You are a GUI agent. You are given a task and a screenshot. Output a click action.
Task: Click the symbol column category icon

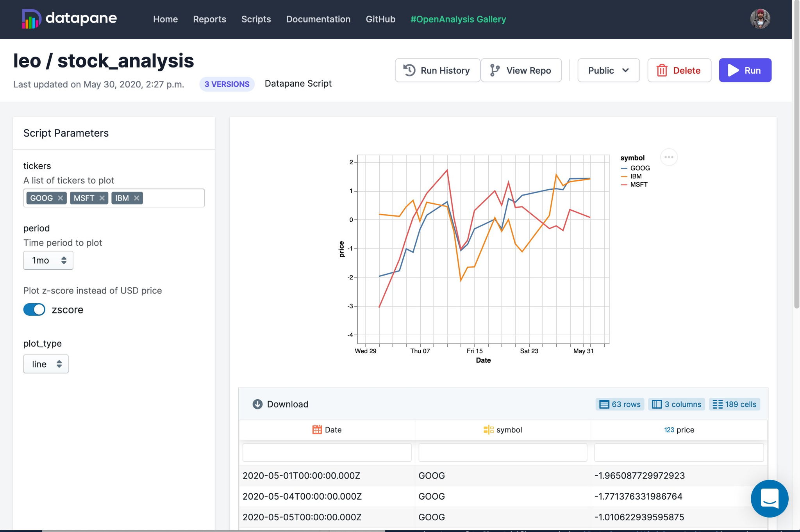click(488, 430)
